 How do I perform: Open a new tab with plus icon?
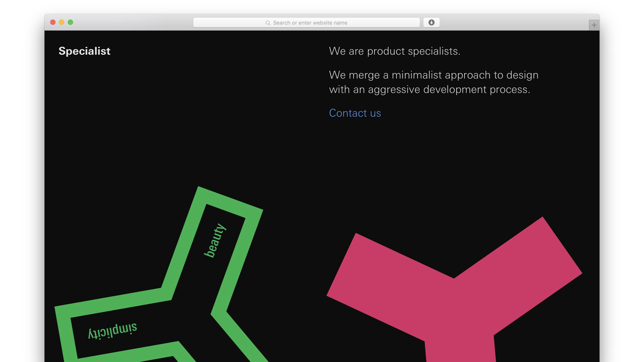click(x=594, y=25)
